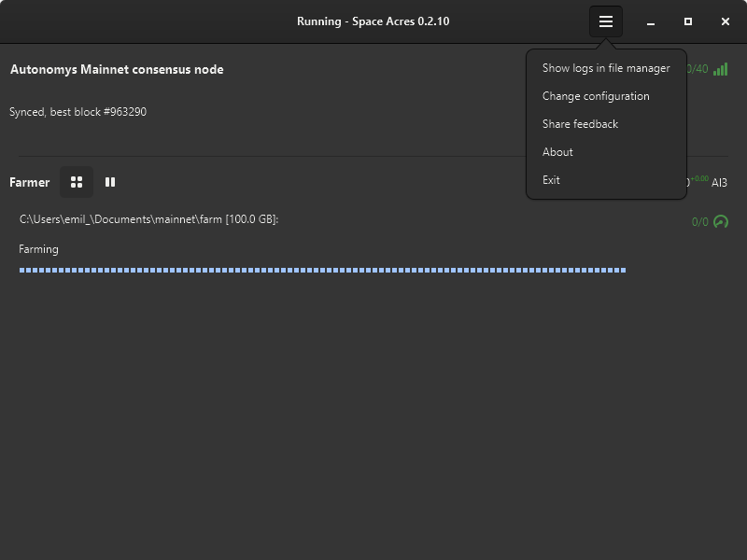Click the green farm performance gauge icon
The width and height of the screenshot is (747, 560).
[720, 222]
